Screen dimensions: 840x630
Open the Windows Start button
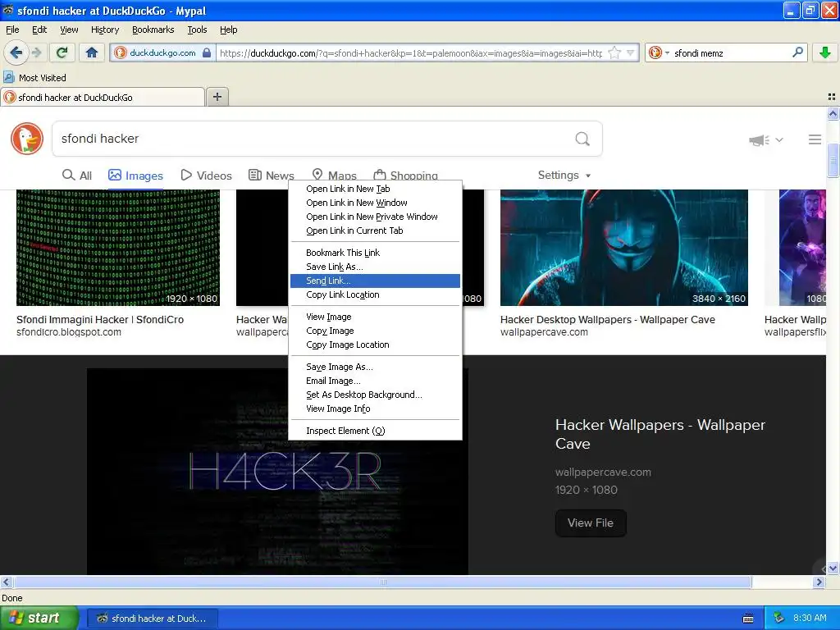[39, 618]
